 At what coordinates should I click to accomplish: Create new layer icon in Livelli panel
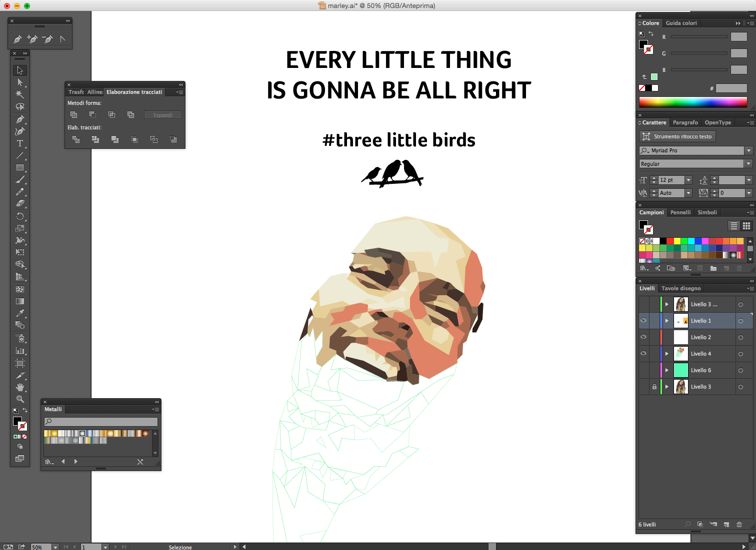(x=726, y=524)
